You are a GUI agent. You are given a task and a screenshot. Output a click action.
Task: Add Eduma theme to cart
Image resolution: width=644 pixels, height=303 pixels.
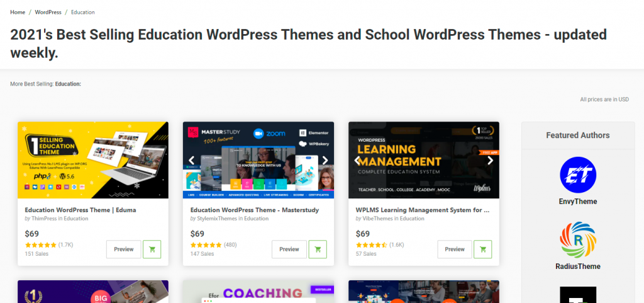pos(152,249)
